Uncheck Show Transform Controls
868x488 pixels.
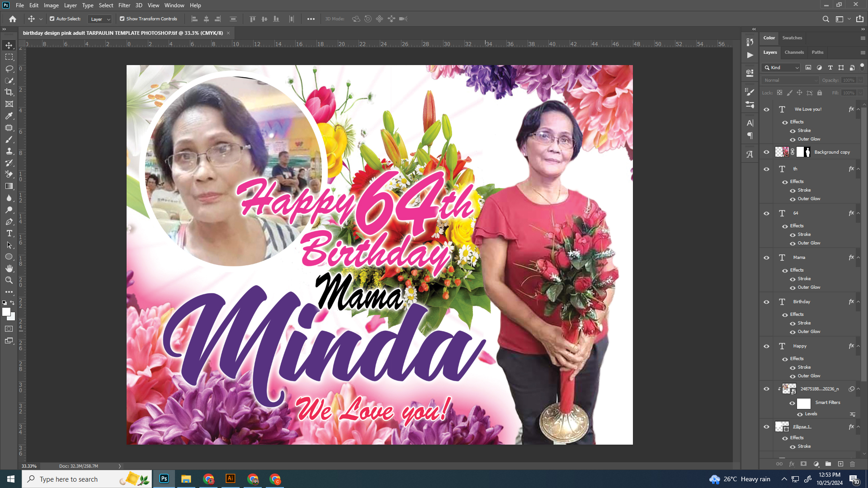(x=122, y=19)
